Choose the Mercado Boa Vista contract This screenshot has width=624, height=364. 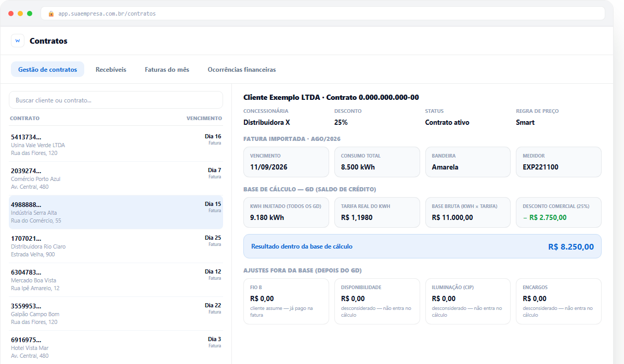[x=116, y=280]
